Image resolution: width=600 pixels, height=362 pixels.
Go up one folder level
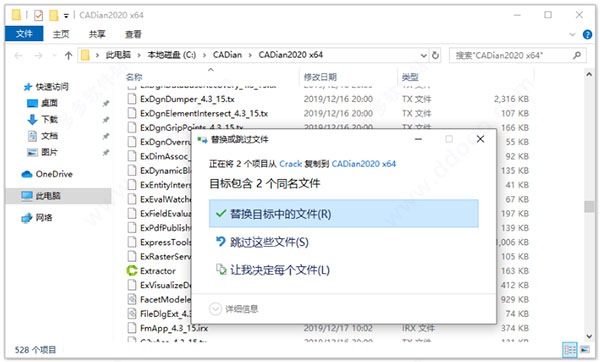[68, 55]
